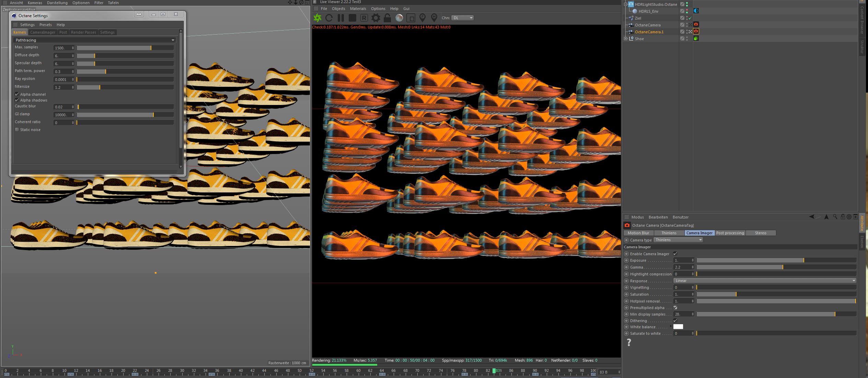Enable the Static noise checkbox

point(17,130)
